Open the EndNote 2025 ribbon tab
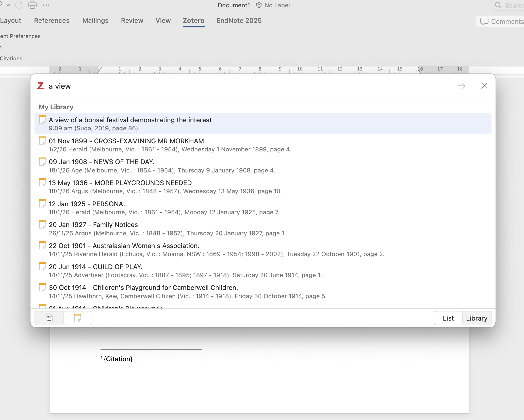 [239, 21]
